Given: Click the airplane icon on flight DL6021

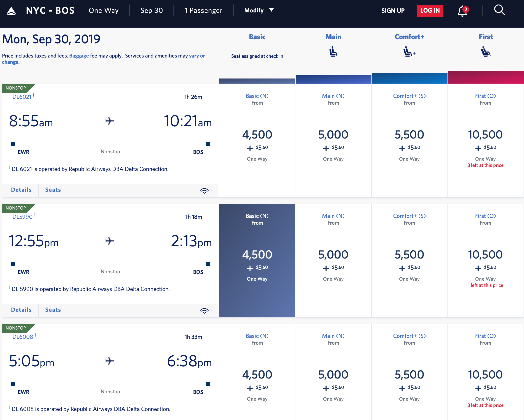Looking at the screenshot, I should pos(110,121).
